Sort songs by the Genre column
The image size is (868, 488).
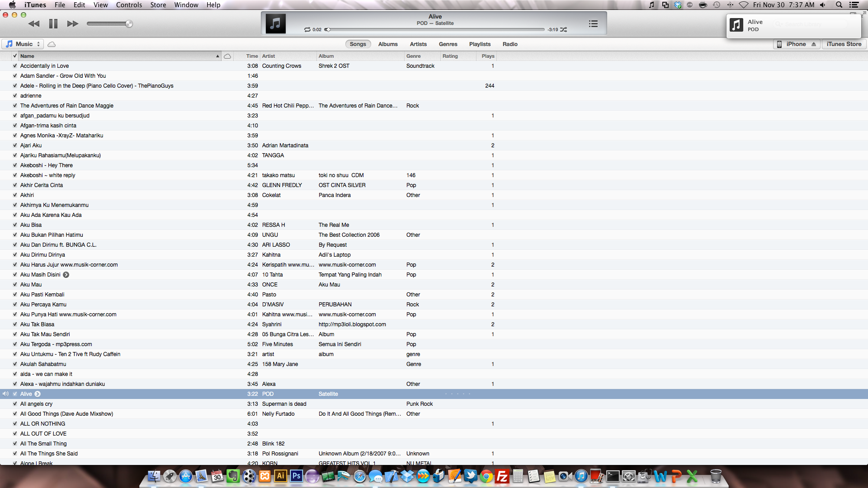click(x=422, y=56)
